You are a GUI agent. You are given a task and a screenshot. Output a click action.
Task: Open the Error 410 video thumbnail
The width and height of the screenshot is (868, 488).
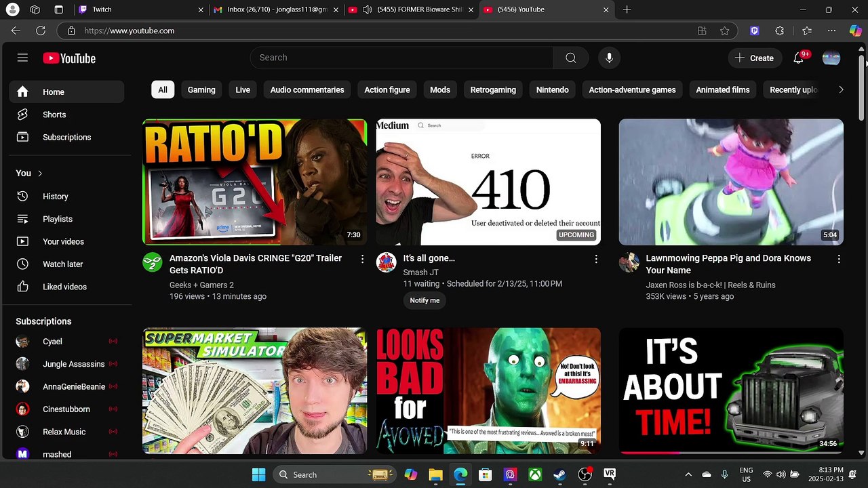click(488, 182)
